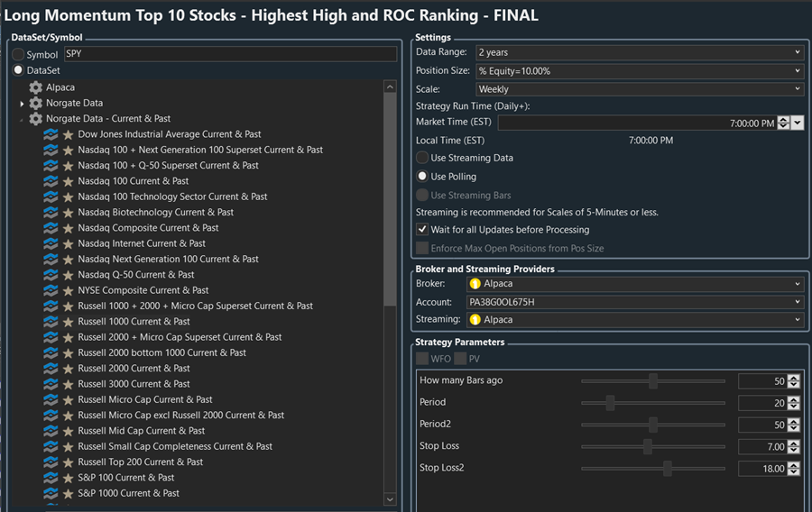Click star icon beside NYSE Composite Current & Past

coord(68,290)
